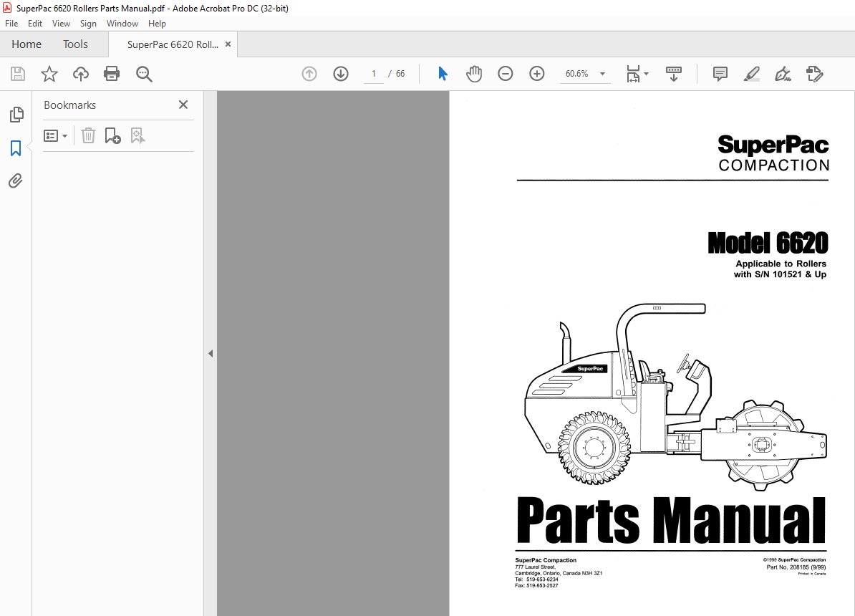Click the find current bookmark icon
The height and width of the screenshot is (616, 855).
pyautogui.click(x=137, y=135)
